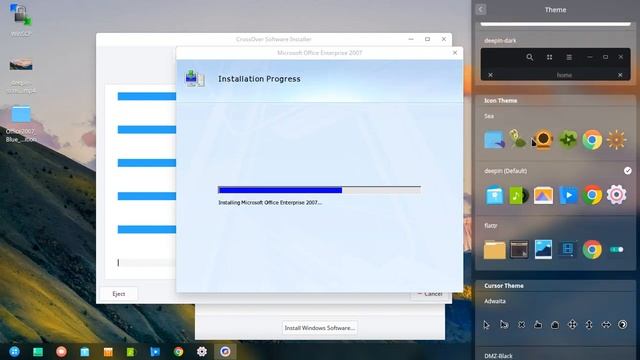Click the toggle switch icon in flattr theme

point(616,249)
